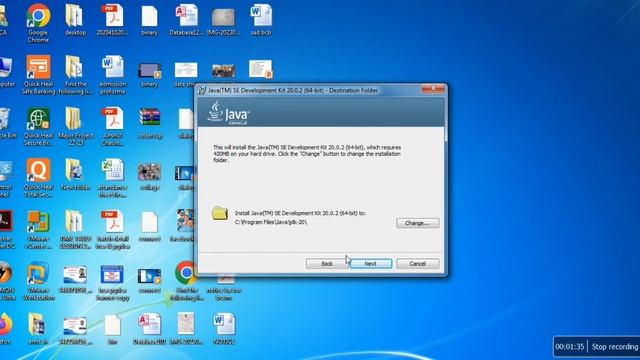Select the IMG-20230 image thumbnail
640x360 pixels.
coord(223,22)
